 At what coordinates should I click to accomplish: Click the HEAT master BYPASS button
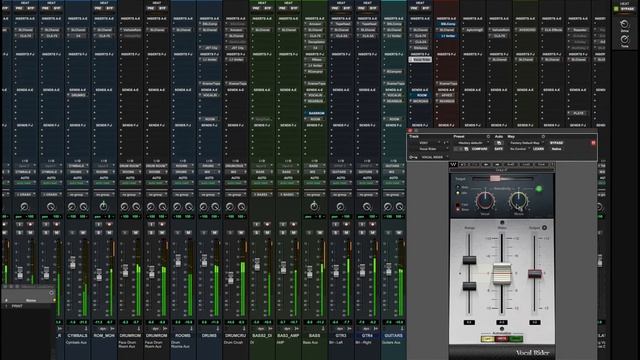pos(627,9)
